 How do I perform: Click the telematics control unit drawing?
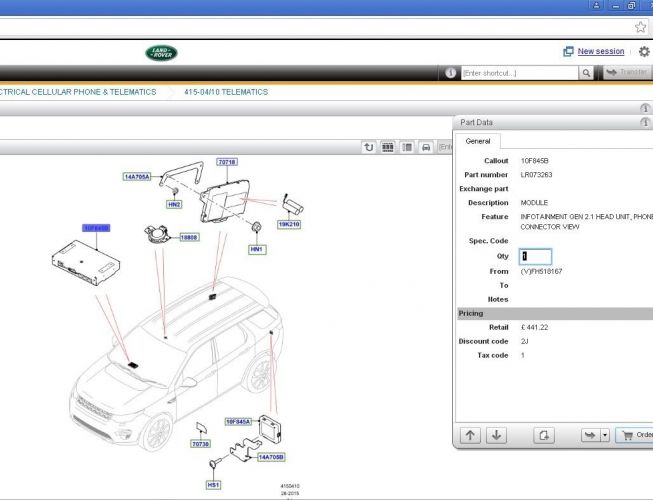225,201
